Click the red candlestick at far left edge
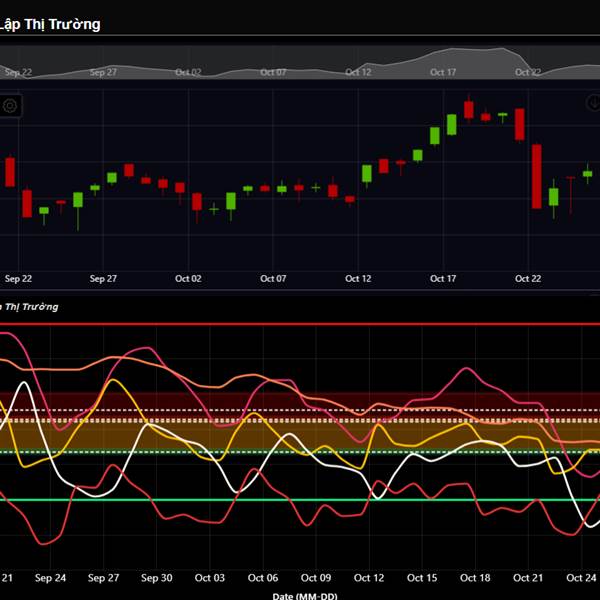Viewport: 600px width, 600px height. click(10, 171)
